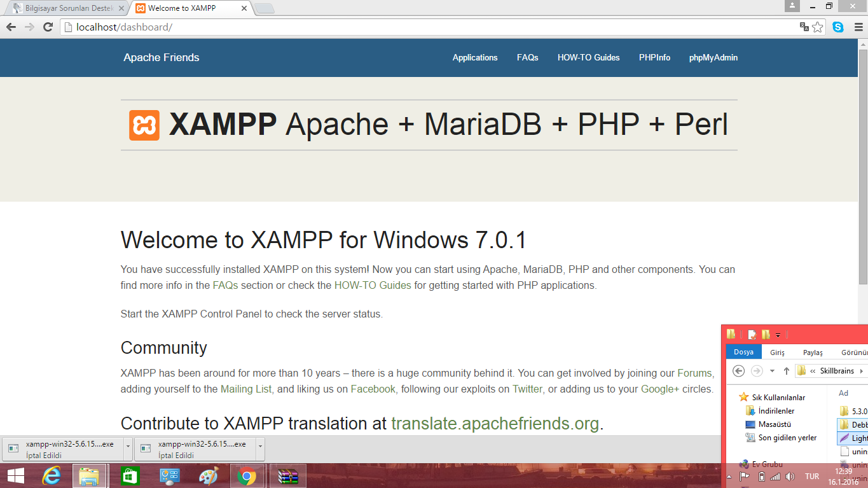Screen dimensions: 868x488
Task: Open Applications in the XAMPP navbar
Action: [x=475, y=57]
